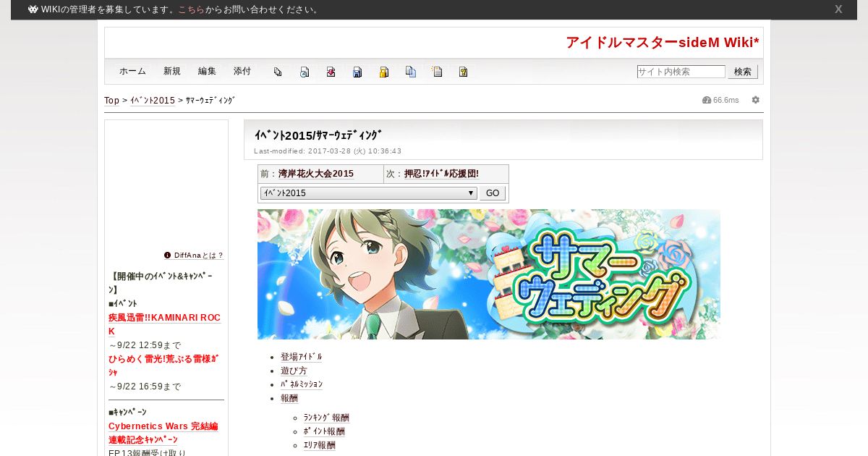
Task: Go to previous event 湾岸花火大会2015
Action: (316, 174)
